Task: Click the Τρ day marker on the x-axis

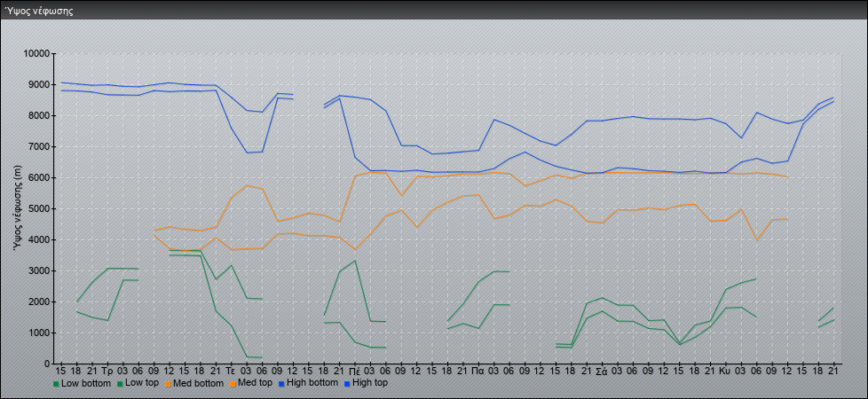Action: [107, 372]
